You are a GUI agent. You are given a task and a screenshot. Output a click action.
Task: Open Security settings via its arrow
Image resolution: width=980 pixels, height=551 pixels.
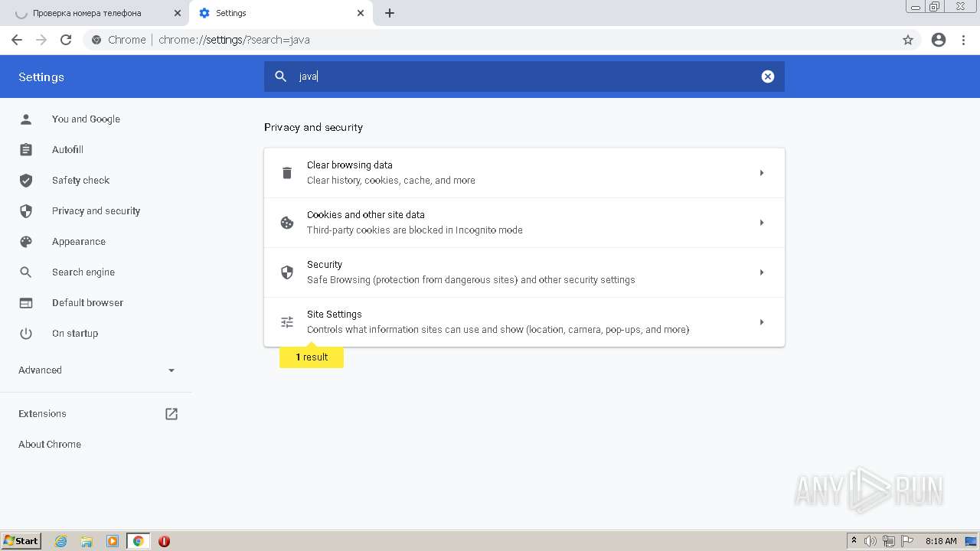coord(762,272)
